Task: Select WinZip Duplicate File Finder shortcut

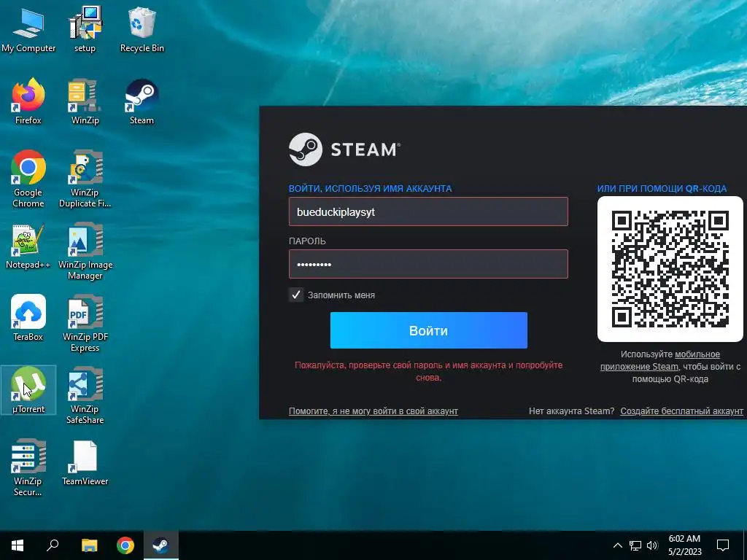Action: [85, 179]
